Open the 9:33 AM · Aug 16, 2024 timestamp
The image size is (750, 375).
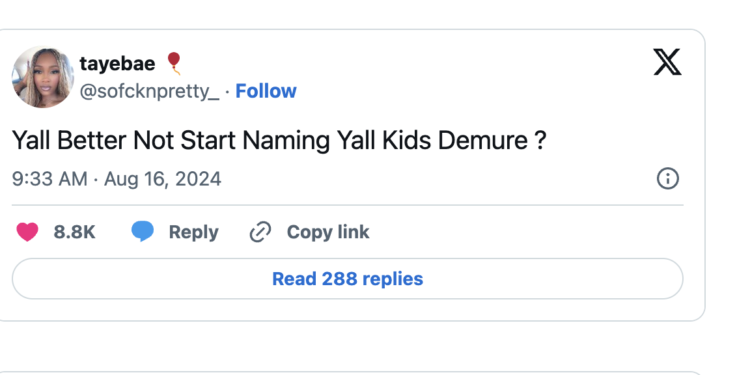point(117,179)
